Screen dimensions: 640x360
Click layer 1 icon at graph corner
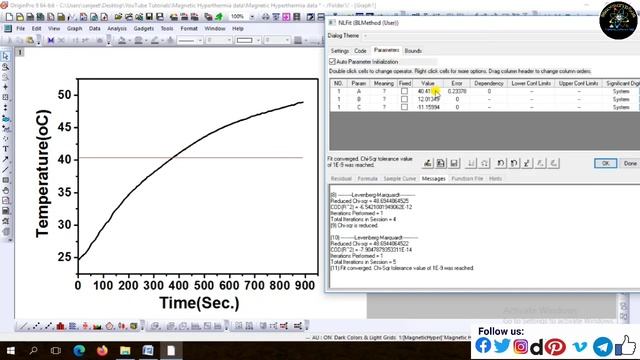[x=20, y=52]
